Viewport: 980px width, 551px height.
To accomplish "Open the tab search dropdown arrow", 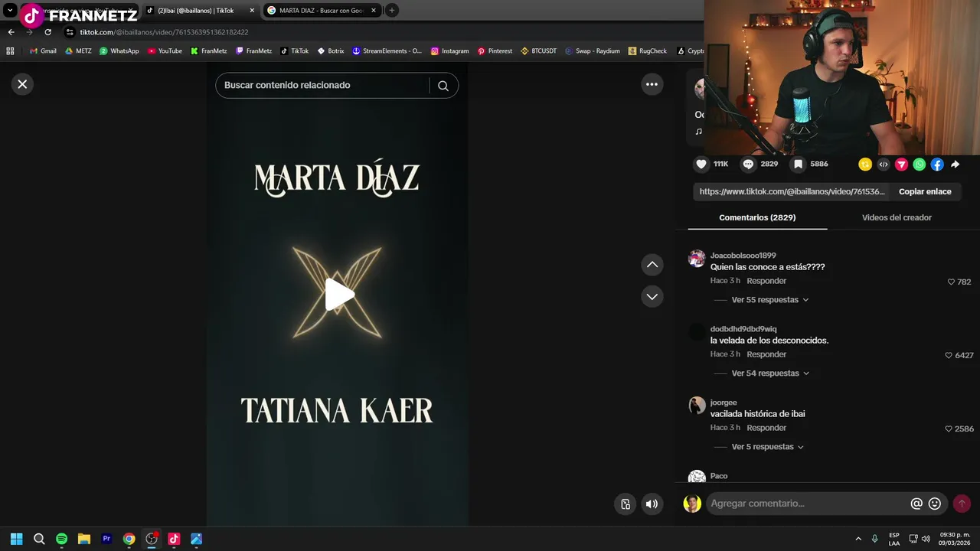I will pos(10,11).
